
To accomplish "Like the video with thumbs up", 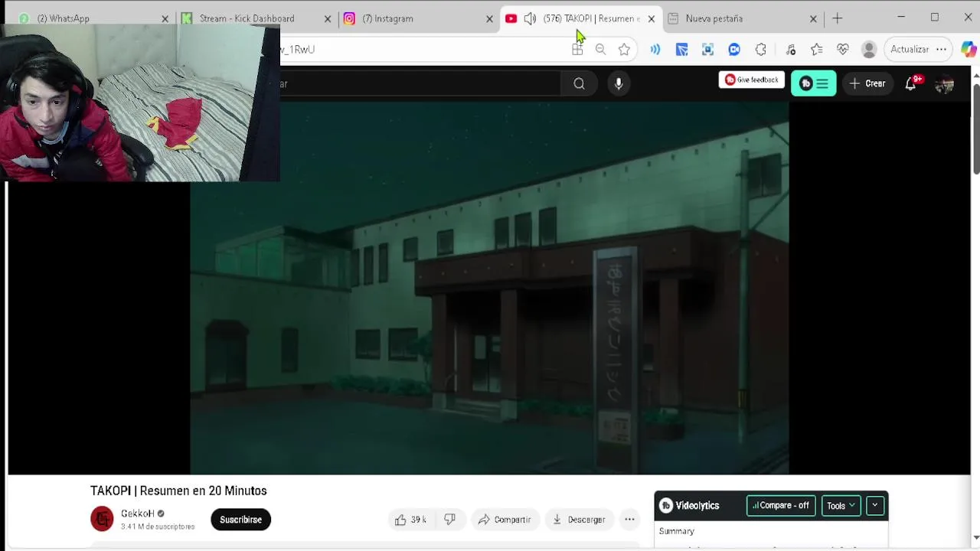I will (x=410, y=520).
